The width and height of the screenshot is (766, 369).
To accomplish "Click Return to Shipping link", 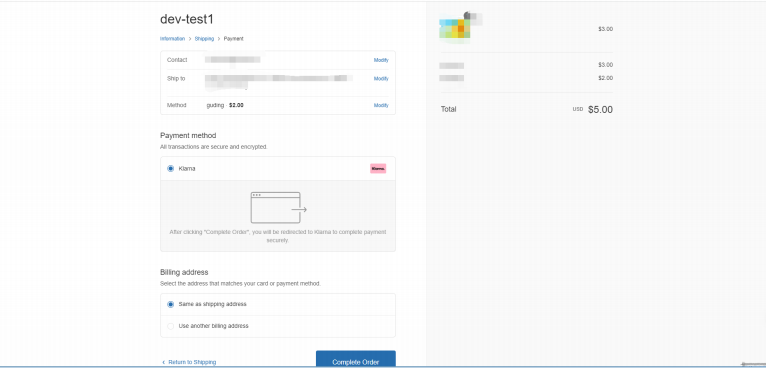I will tap(189, 362).
